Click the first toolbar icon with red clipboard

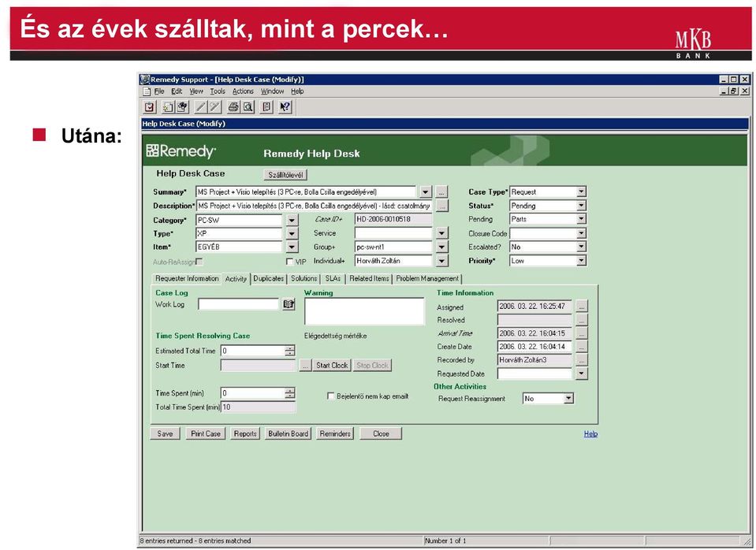(x=150, y=107)
